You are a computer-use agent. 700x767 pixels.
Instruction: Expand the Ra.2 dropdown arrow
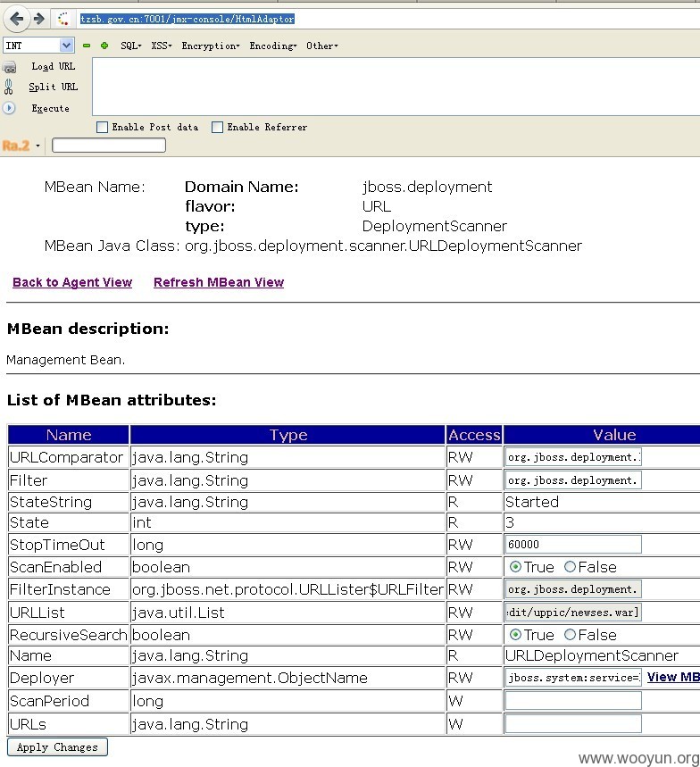click(37, 146)
